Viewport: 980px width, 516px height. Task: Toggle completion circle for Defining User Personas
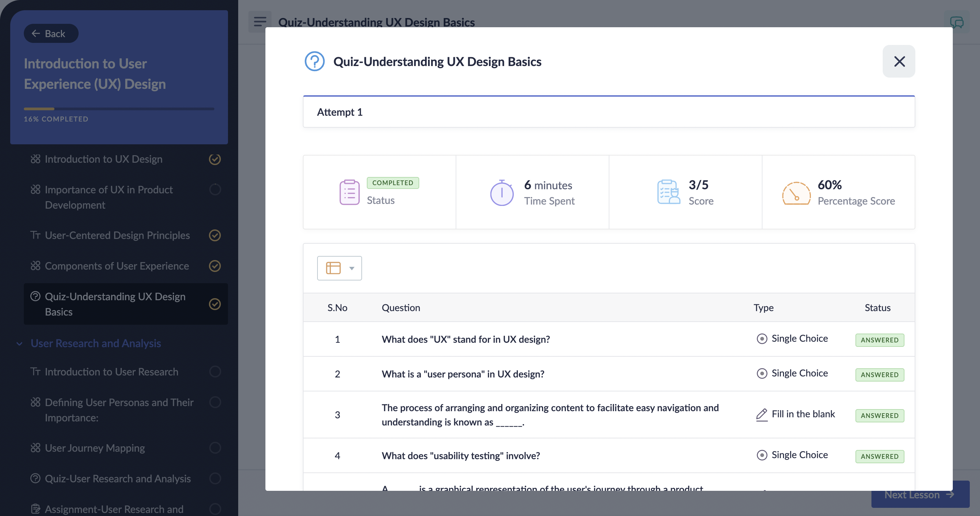tap(215, 402)
